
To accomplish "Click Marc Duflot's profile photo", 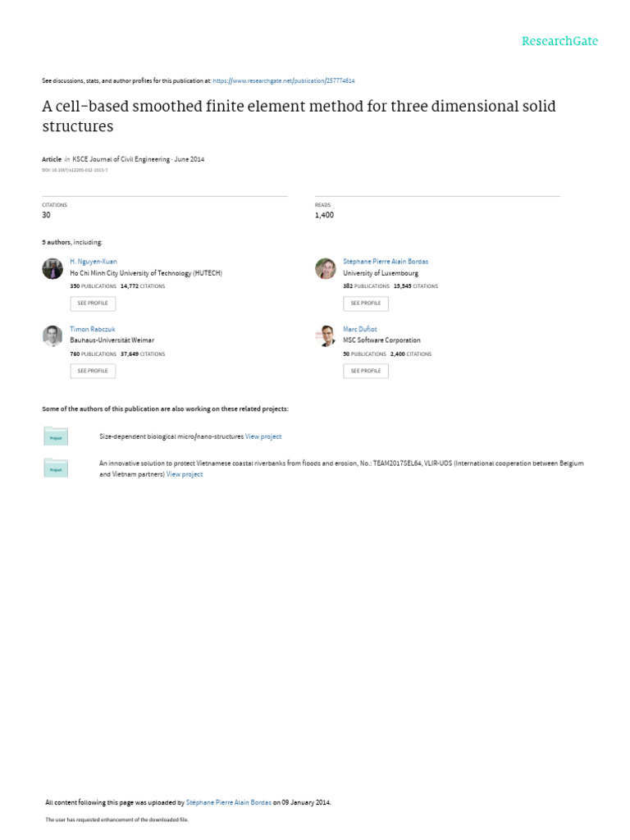I will [326, 336].
